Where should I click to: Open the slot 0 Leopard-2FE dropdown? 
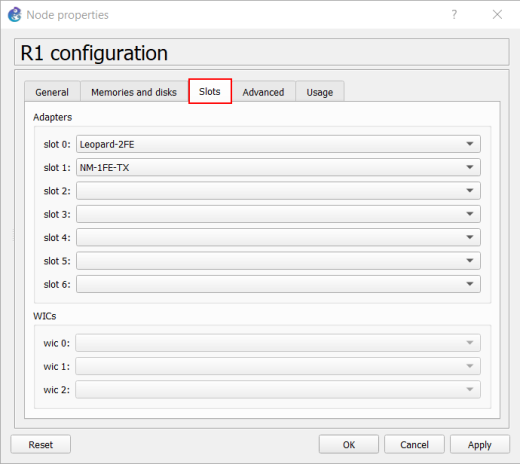pyautogui.click(x=278, y=144)
